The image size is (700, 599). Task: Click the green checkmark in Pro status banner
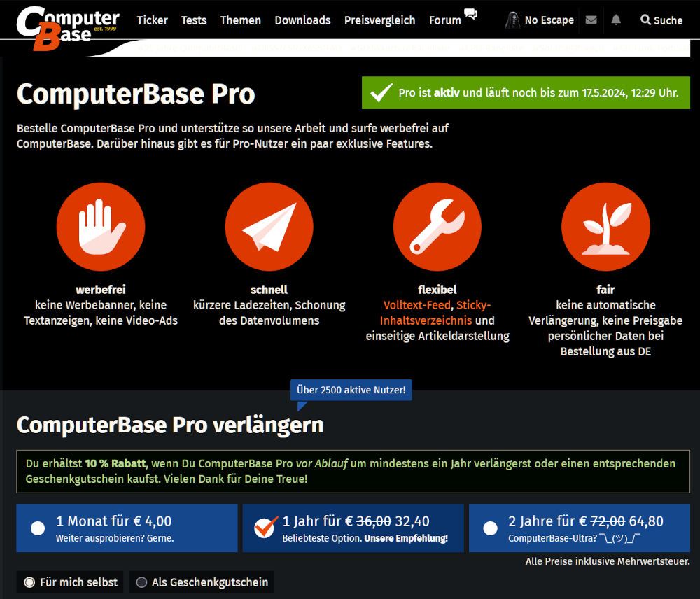click(381, 93)
